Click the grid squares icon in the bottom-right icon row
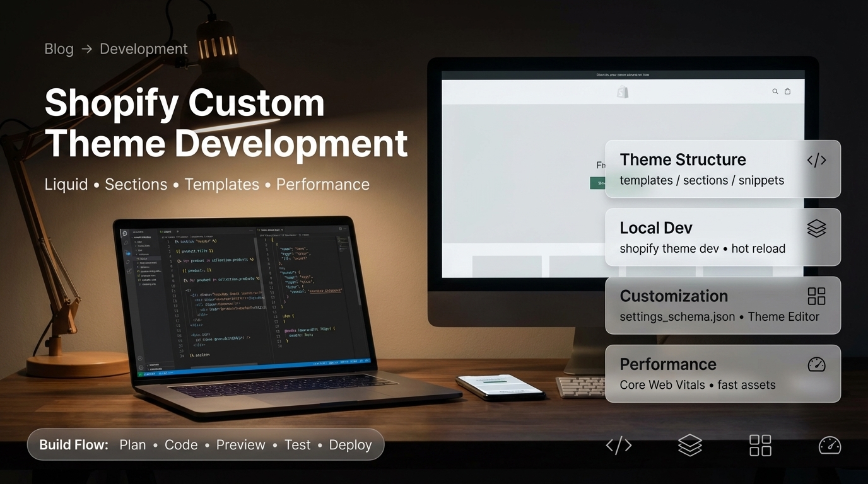Viewport: 868px width, 484px height. [759, 445]
